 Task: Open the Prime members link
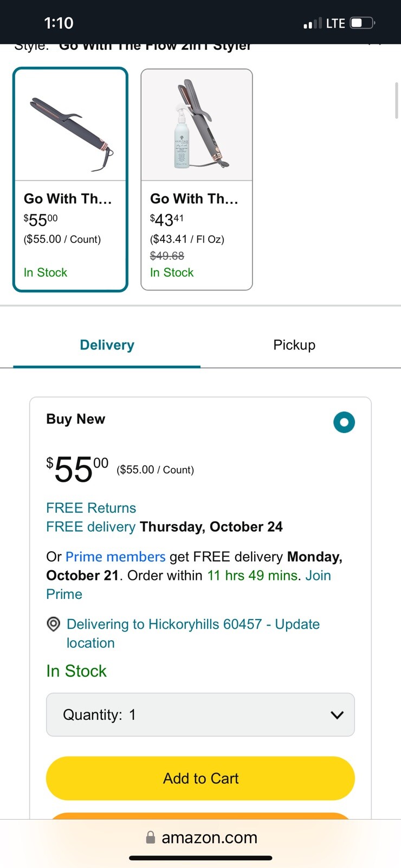click(x=115, y=557)
